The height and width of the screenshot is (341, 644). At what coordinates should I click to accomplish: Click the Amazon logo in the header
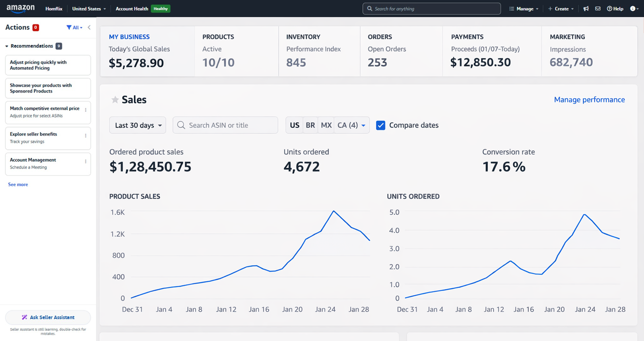[x=21, y=8]
